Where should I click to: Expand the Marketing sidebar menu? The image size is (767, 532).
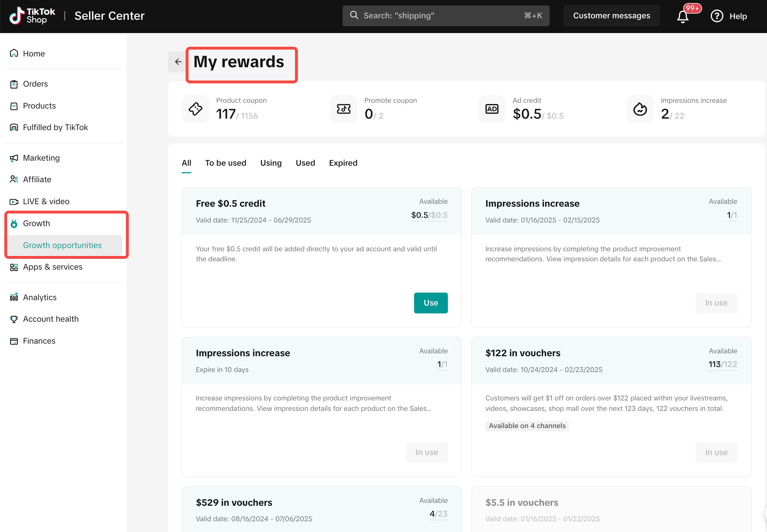coord(41,158)
